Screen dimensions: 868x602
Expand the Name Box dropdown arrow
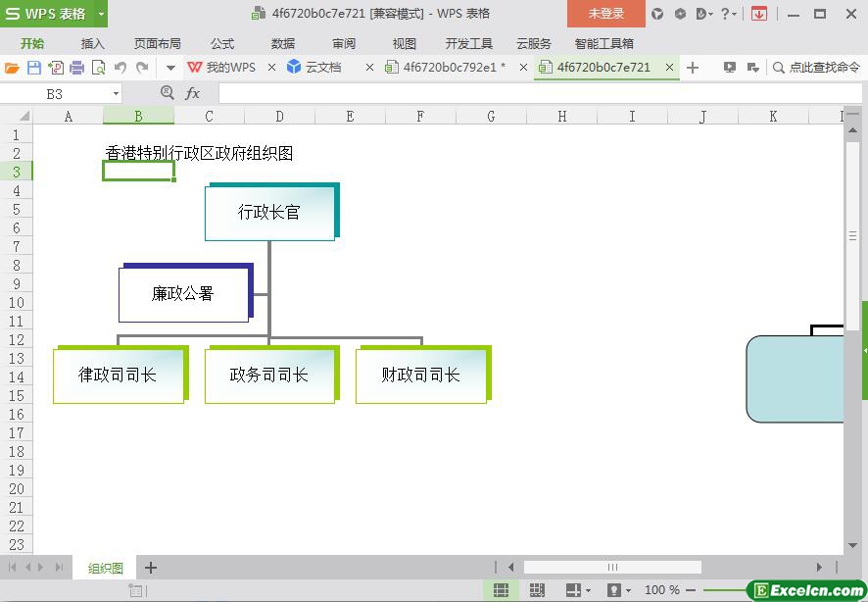click(117, 93)
